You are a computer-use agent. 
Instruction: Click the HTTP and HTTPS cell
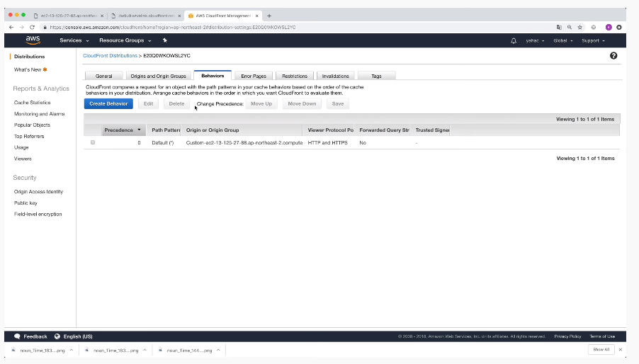(x=328, y=143)
